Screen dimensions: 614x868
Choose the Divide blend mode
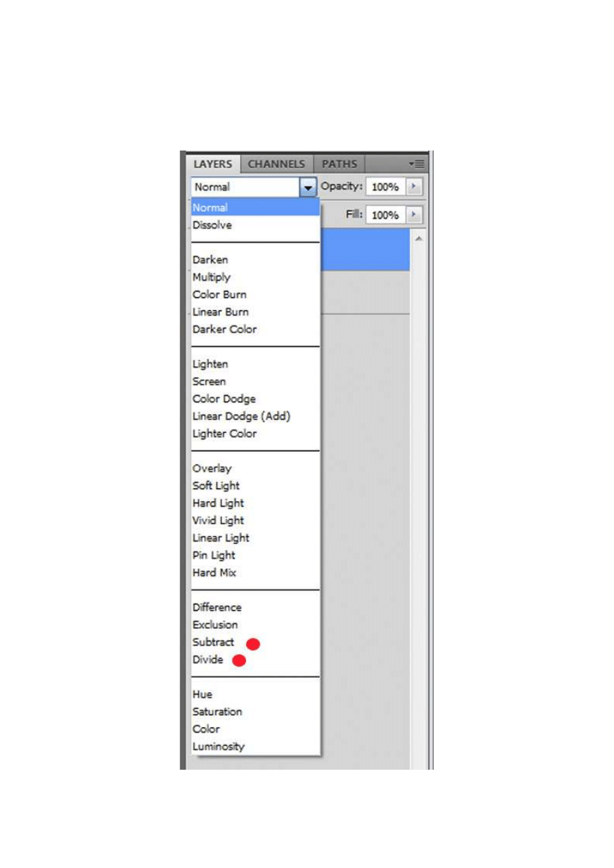click(208, 659)
